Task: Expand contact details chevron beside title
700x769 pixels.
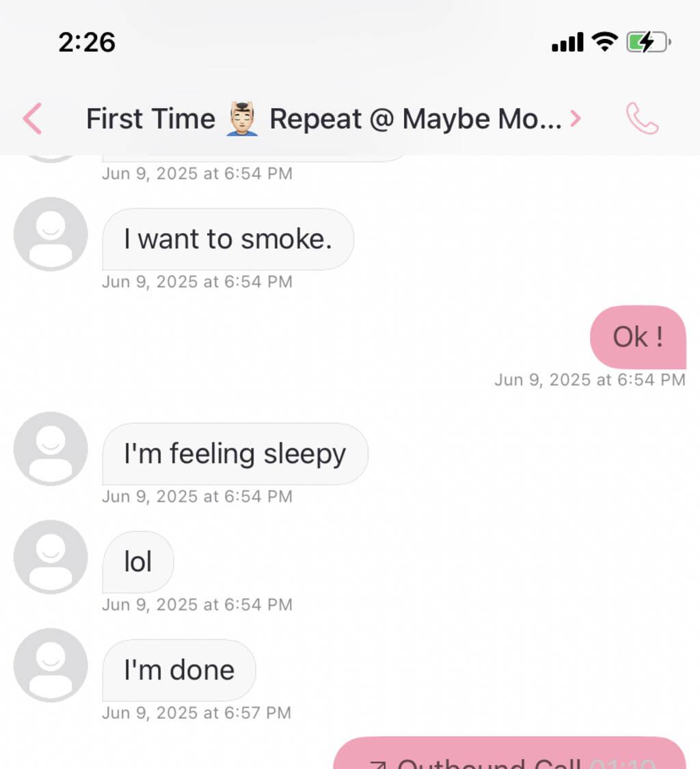Action: pyautogui.click(x=576, y=119)
